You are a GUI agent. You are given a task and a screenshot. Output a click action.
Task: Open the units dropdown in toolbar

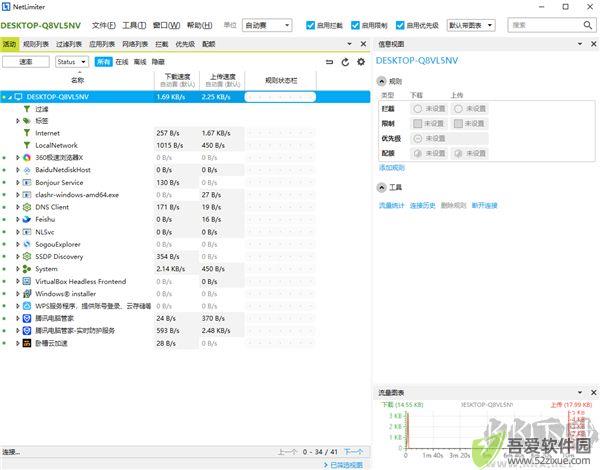coord(267,25)
